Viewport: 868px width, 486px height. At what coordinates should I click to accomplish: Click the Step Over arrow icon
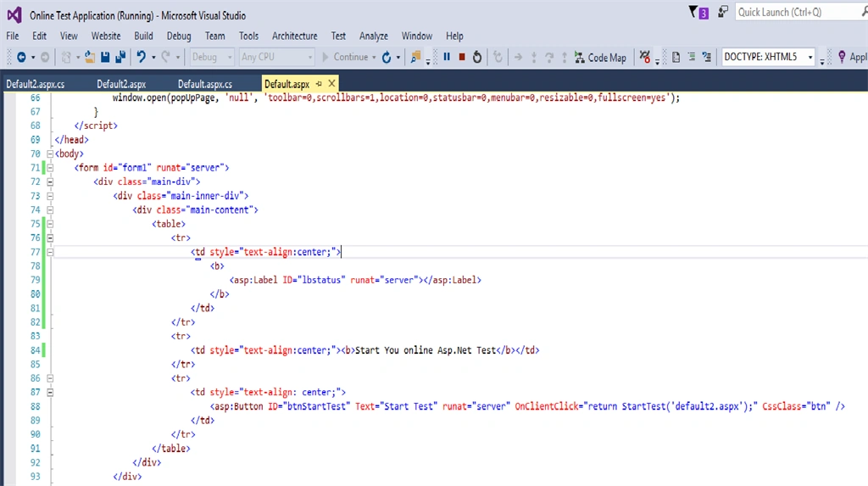[549, 57]
